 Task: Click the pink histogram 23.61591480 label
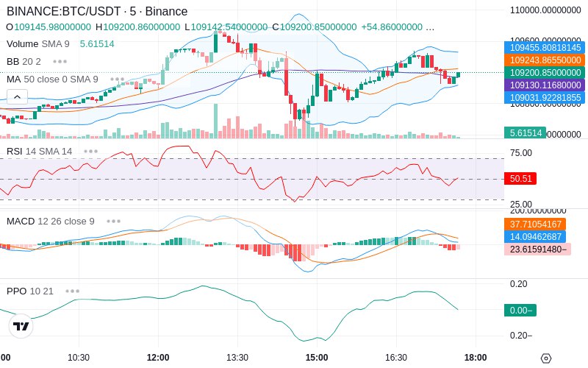pos(538,249)
